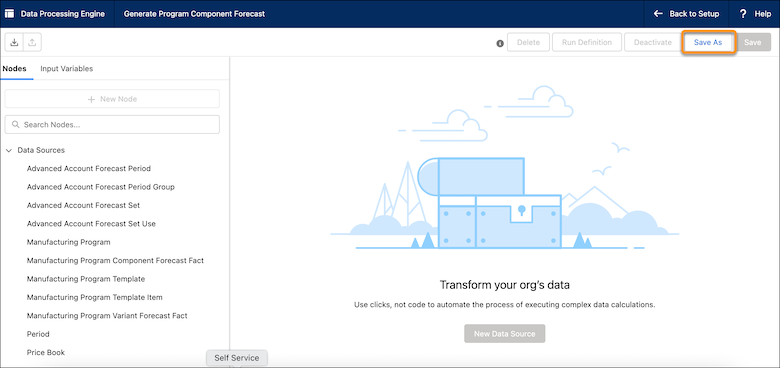Select Manufacturing Program Template node
Viewport: 780px width, 368px height.
pyautogui.click(x=86, y=279)
